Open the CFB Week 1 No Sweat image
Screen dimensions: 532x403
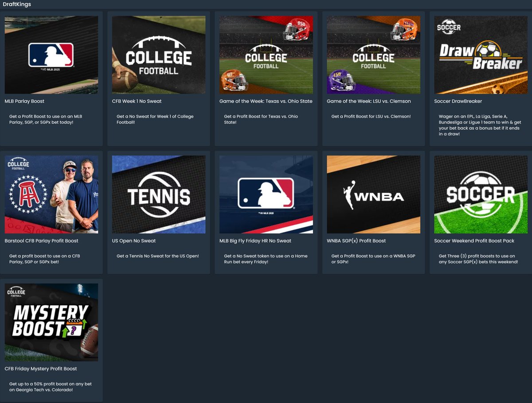159,55
